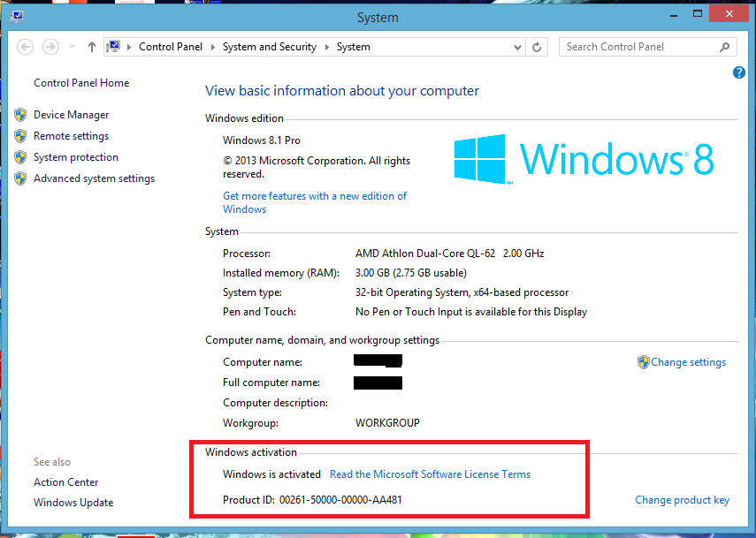Click 32-bit Operating System text
The height and width of the screenshot is (538, 756).
462,292
